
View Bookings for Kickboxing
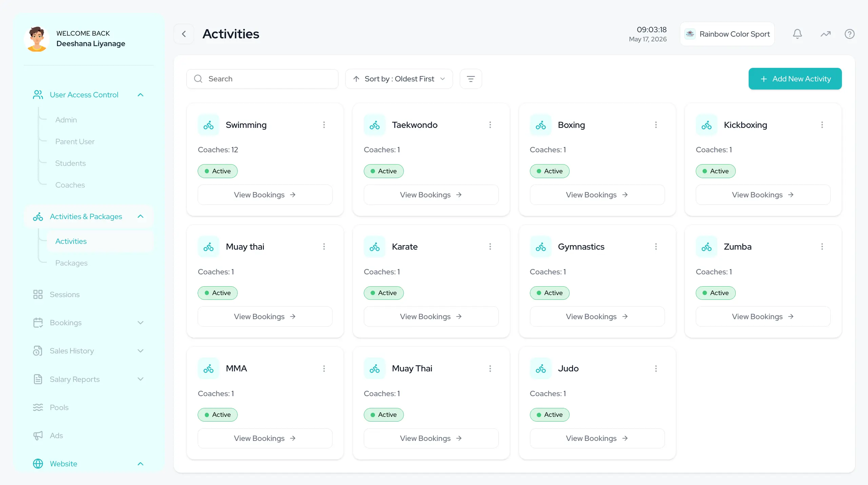click(763, 195)
